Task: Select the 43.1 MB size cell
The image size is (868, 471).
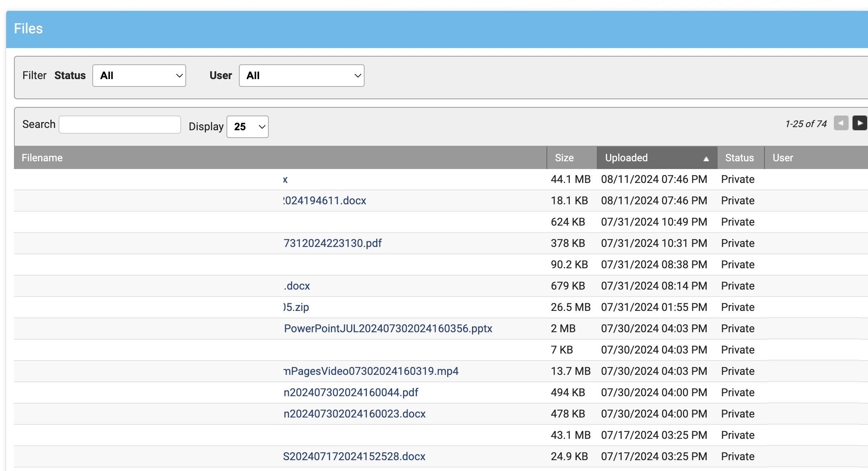Action: (x=571, y=435)
